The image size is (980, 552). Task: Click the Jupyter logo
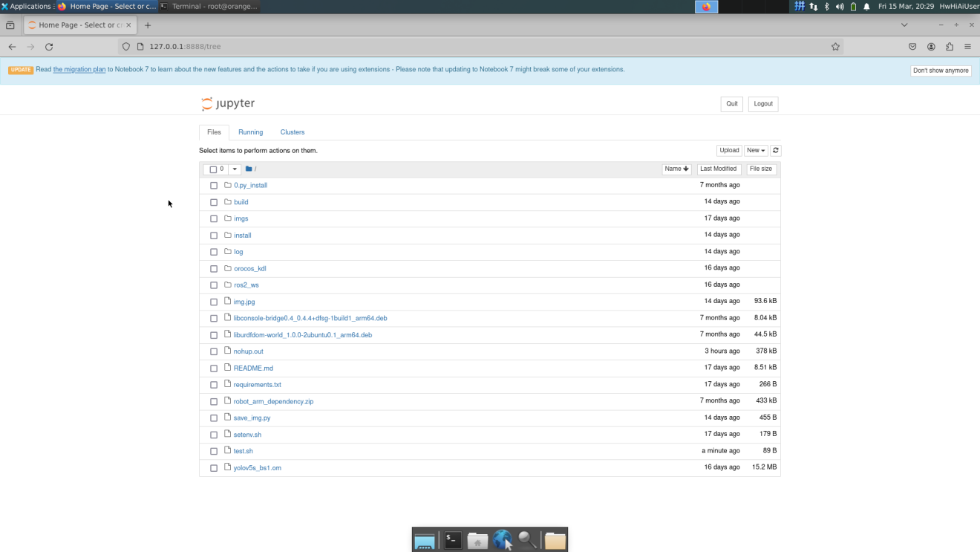(x=228, y=103)
